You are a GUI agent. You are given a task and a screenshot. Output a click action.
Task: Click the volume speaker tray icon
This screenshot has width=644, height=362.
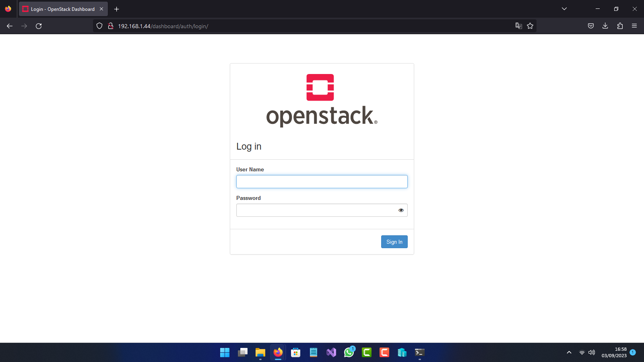pyautogui.click(x=592, y=352)
